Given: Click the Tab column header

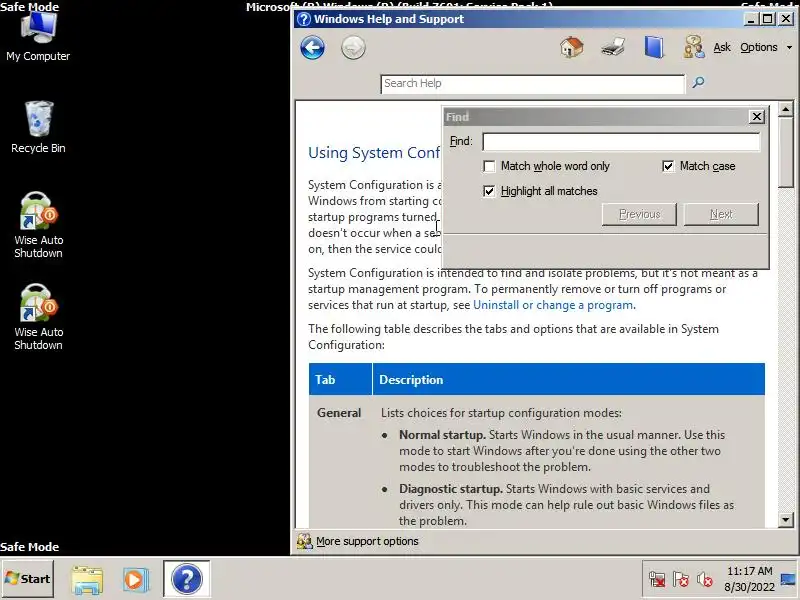Looking at the screenshot, I should coord(340,379).
